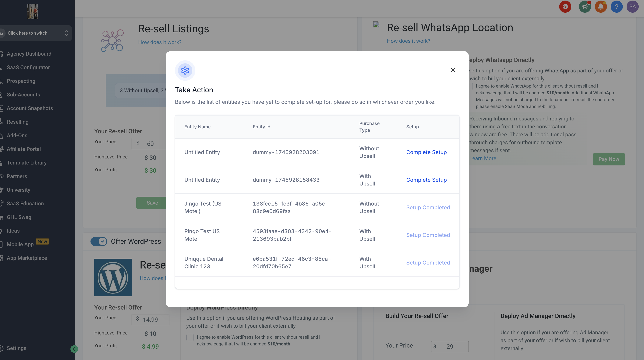The image size is (644, 360).
Task: Open the SA user avatar menu
Action: point(632,7)
